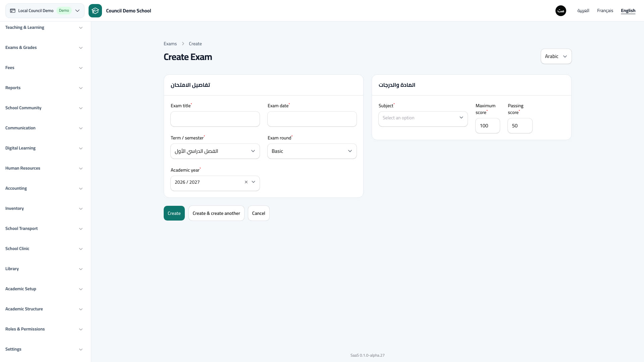Viewport: 644px width, 362px height.
Task: Switch interface language to العربية
Action: tap(583, 11)
